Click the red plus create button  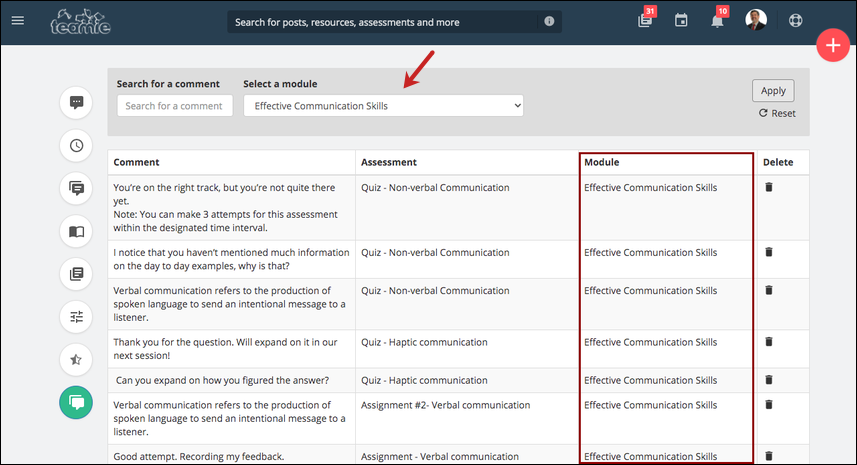click(833, 45)
